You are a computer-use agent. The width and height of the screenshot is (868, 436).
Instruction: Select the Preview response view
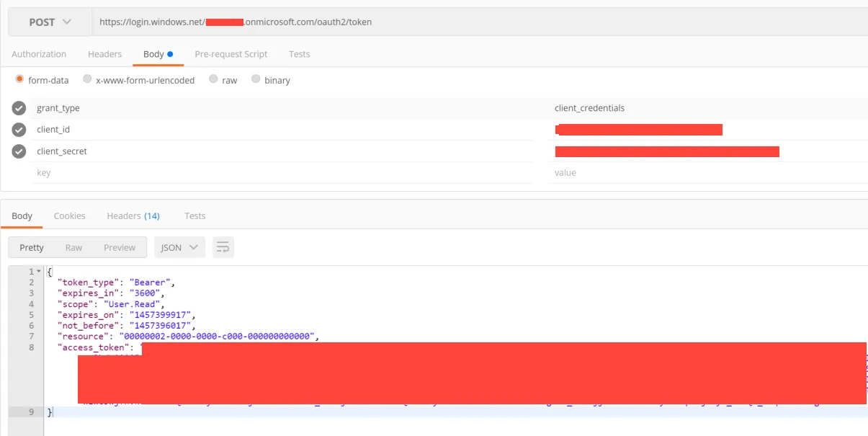[x=120, y=247]
